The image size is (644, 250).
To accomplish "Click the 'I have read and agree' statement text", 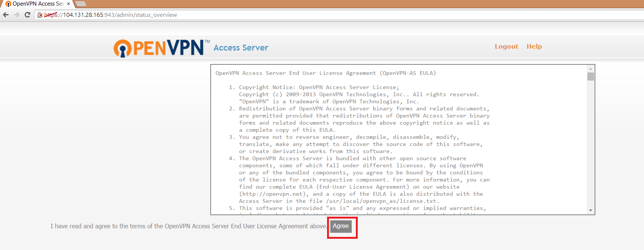I will pyautogui.click(x=189, y=226).
